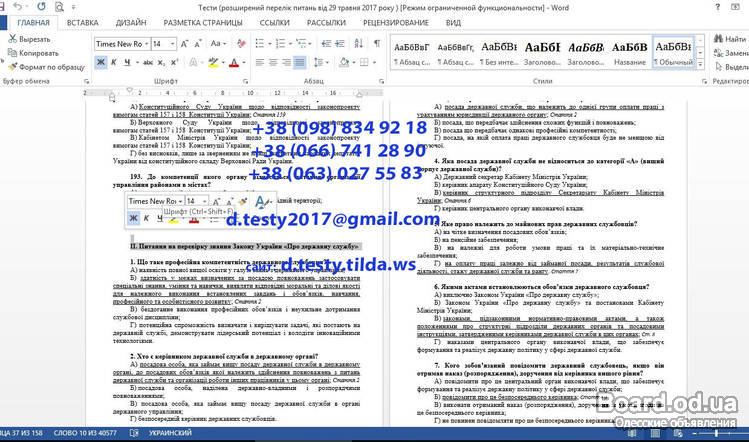
Task: Apply Название style from gallery
Action: pos(630,53)
